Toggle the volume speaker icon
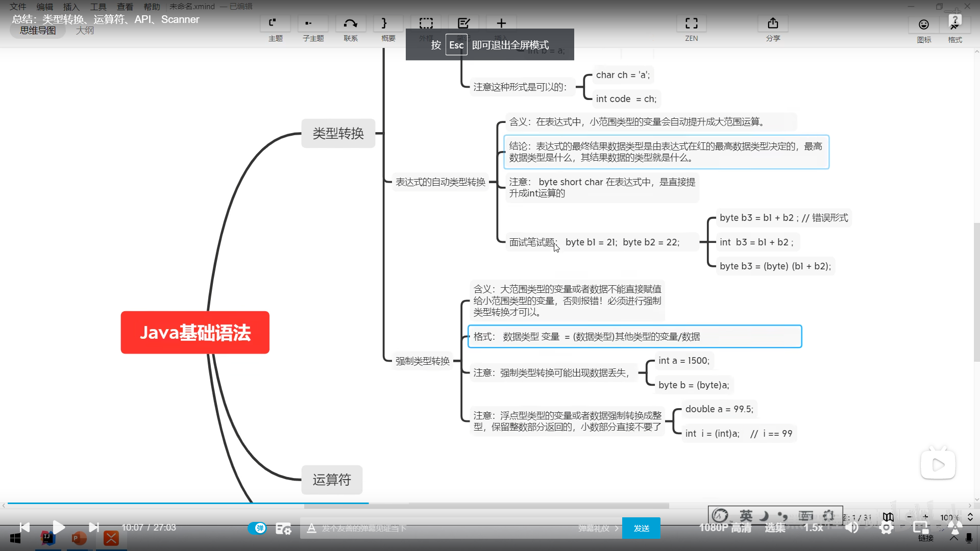The width and height of the screenshot is (980, 551). tap(851, 528)
